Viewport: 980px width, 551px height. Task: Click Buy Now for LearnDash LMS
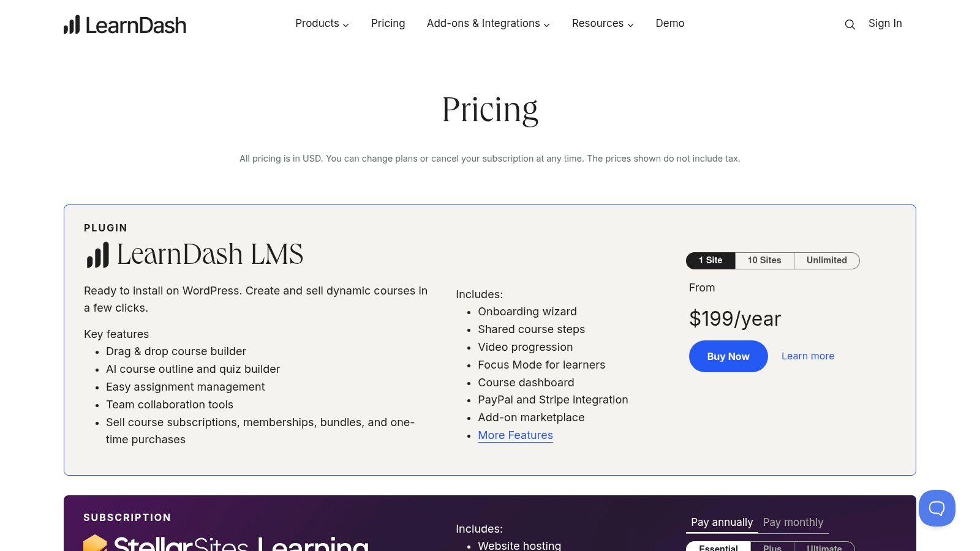pos(728,356)
